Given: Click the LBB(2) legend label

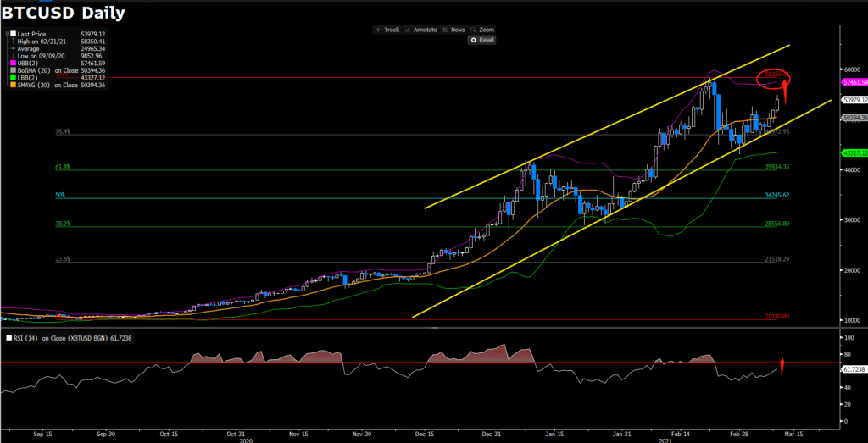Looking at the screenshot, I should [26, 77].
